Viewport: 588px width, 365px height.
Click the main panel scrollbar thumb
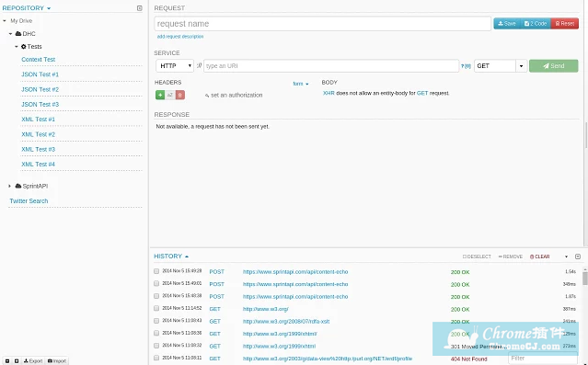586,135
